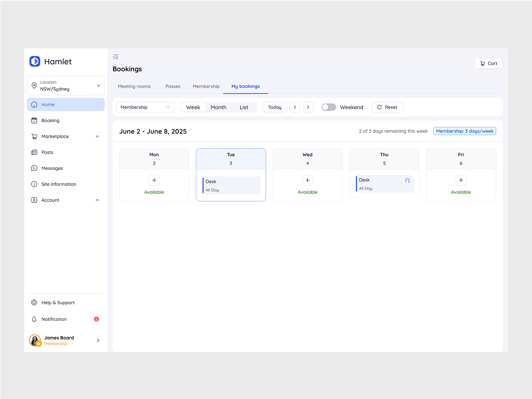The height and width of the screenshot is (399, 532).
Task: Click the Hamlet logo icon
Action: point(35,62)
